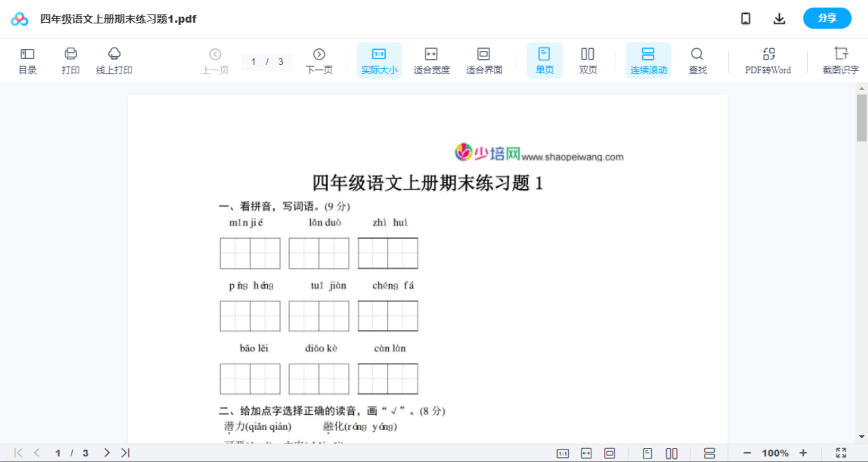Select 适合界面 fit-to-page zoom
Screen dimensions: 868x462
coord(484,60)
